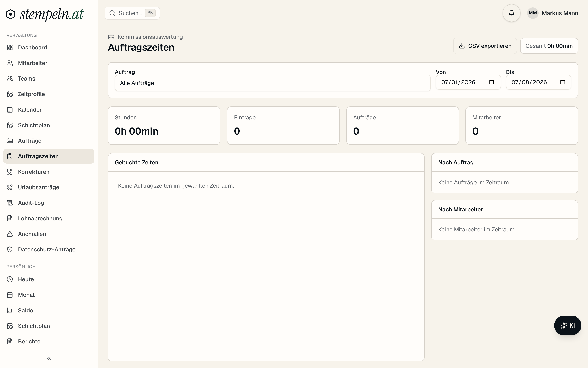588x368 pixels.
Task: Open the Auftragszeiten menu item
Action: point(49,156)
